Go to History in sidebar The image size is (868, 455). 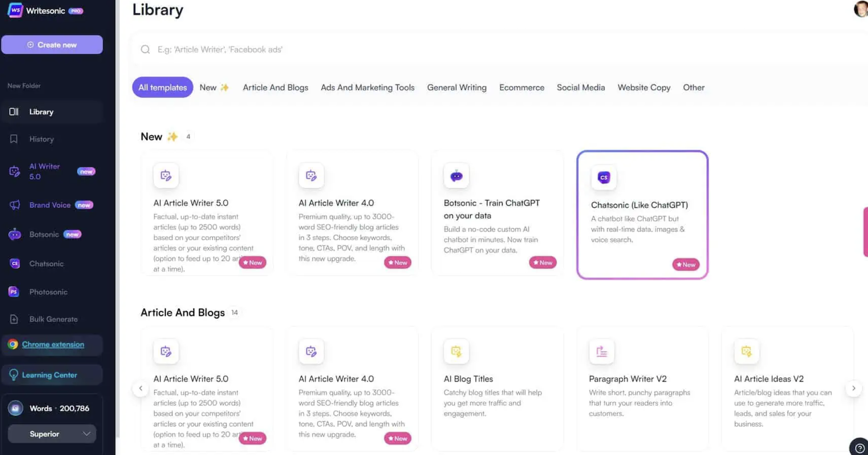click(x=41, y=139)
